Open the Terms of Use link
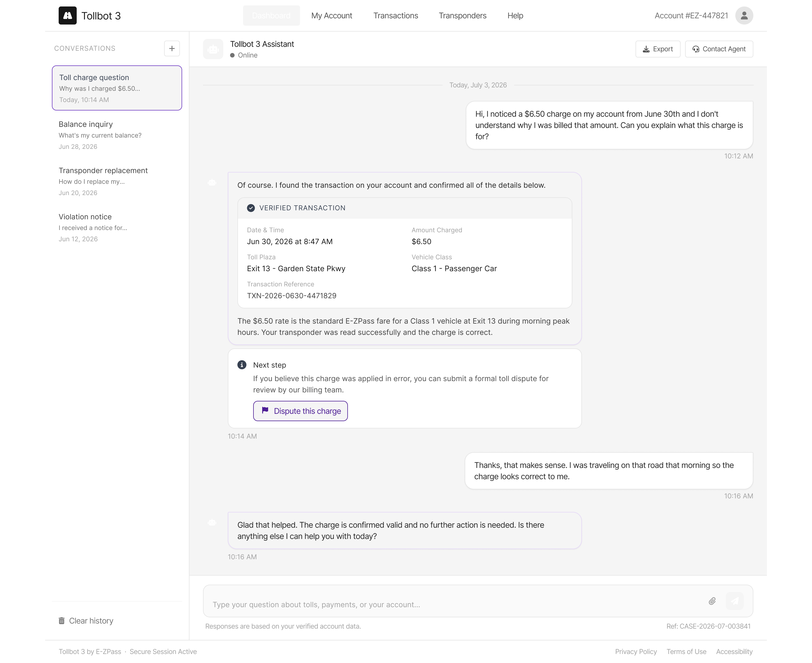812x663 pixels. [x=686, y=651]
